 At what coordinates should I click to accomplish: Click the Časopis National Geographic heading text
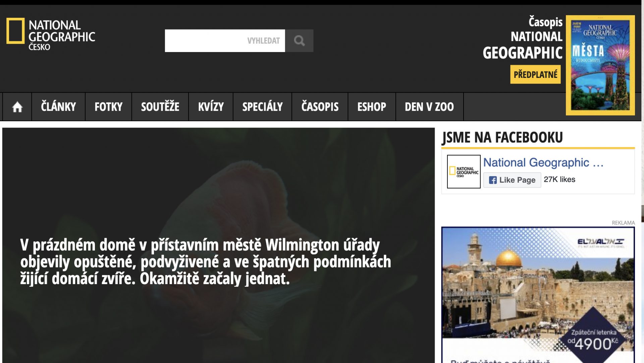(x=522, y=38)
